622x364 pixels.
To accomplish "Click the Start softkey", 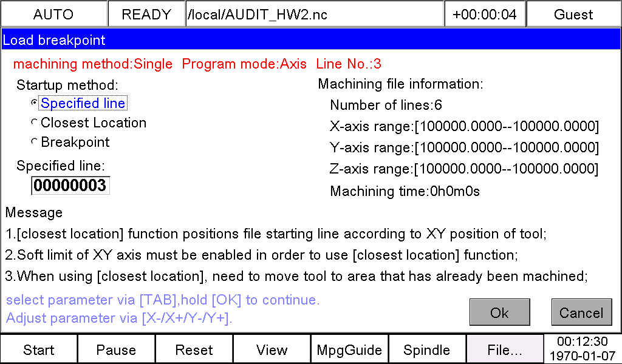I will (39, 349).
